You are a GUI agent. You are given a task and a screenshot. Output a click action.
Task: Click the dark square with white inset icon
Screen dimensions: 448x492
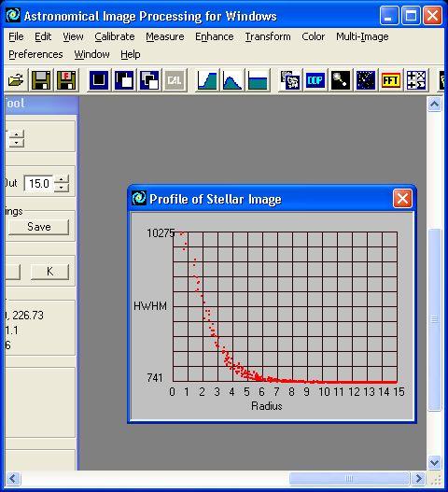[x=124, y=80]
